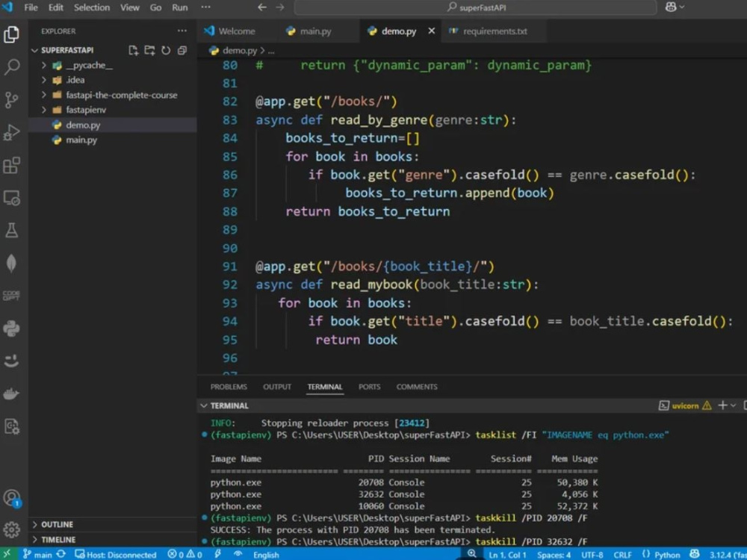Image resolution: width=747 pixels, height=560 pixels.
Task: Click the main branch status bar button
Action: pyautogui.click(x=37, y=554)
